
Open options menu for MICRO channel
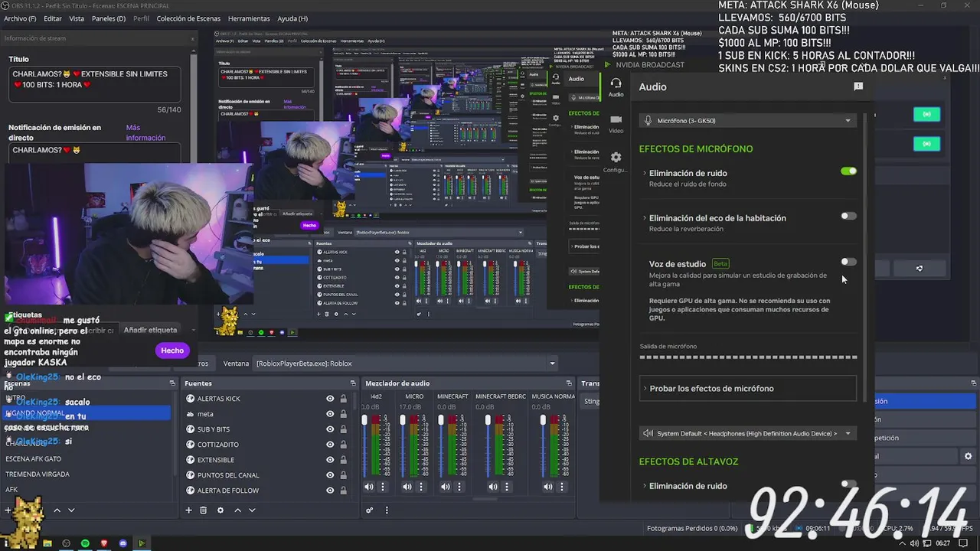421,487
